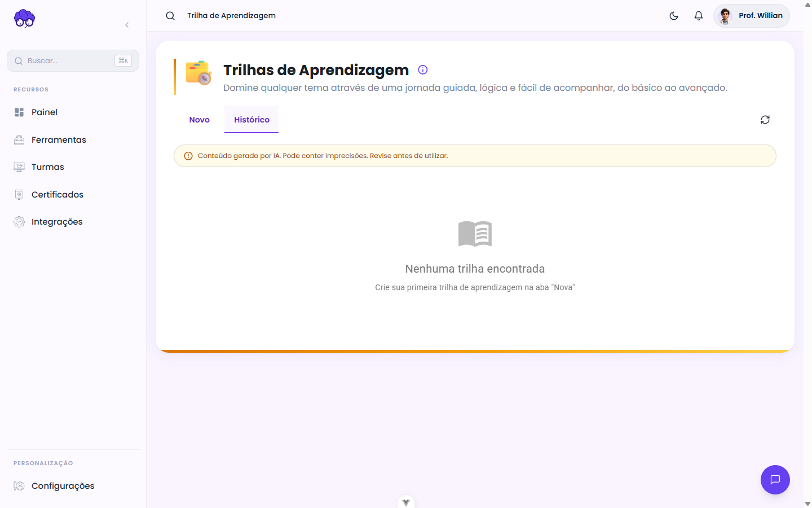Click the "Trilha de Aprendizagem" breadcrumb text
The height and width of the screenshot is (508, 812).
pyautogui.click(x=231, y=16)
